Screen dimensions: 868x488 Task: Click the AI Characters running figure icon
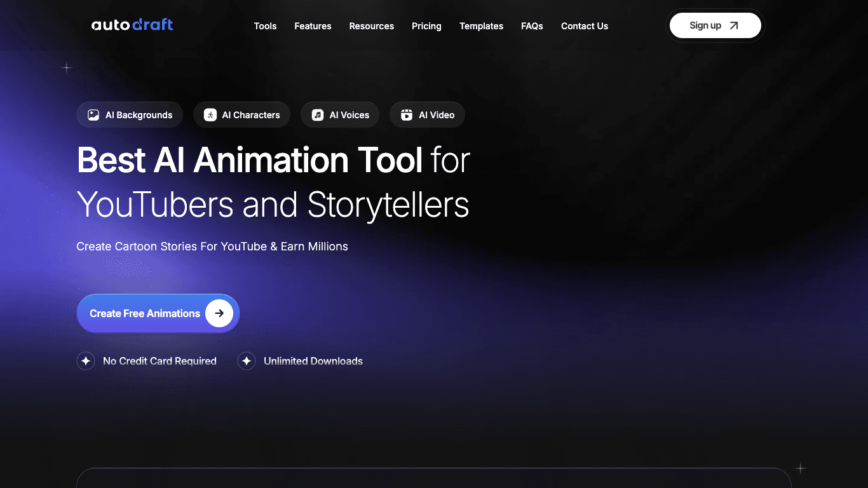coord(210,115)
